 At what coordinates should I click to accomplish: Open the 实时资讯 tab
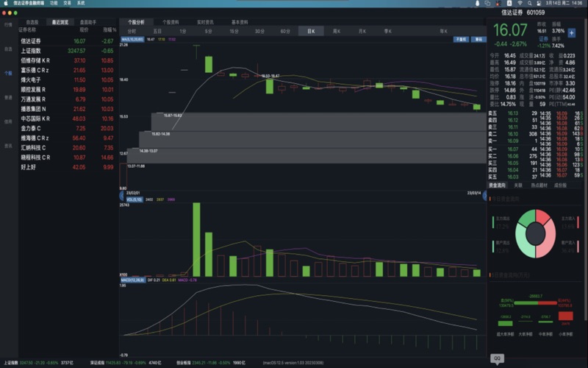point(205,22)
